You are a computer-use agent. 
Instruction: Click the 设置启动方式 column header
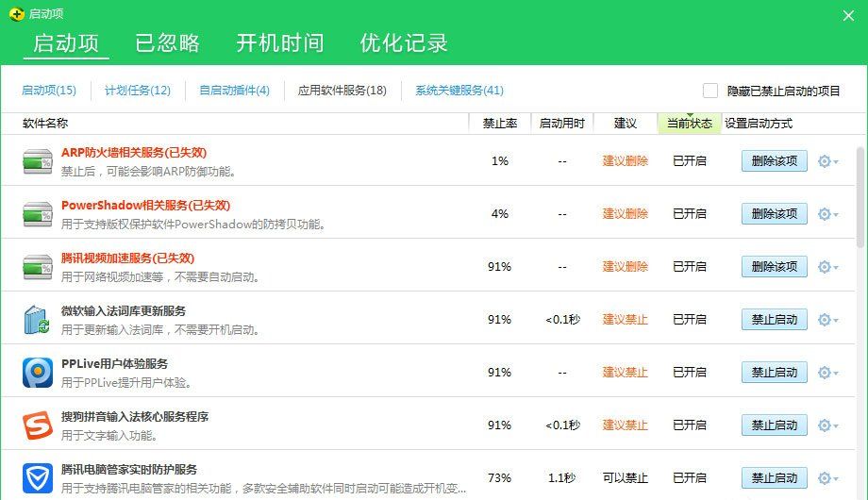(x=759, y=124)
